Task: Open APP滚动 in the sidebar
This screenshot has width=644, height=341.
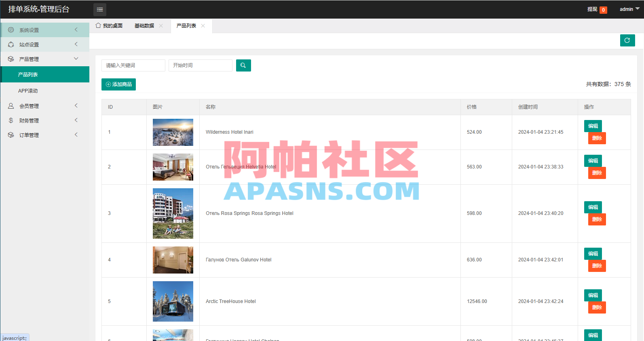Action: 45,91
